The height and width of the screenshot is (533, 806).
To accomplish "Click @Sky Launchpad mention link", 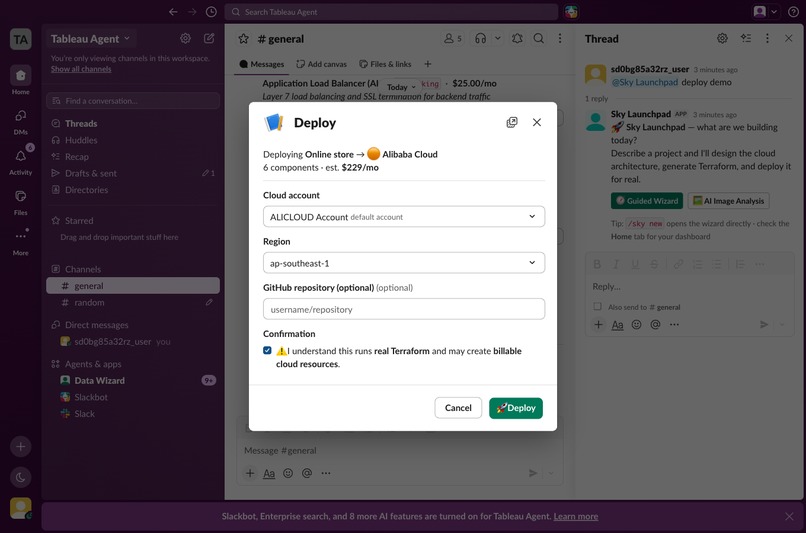I will pos(645,82).
